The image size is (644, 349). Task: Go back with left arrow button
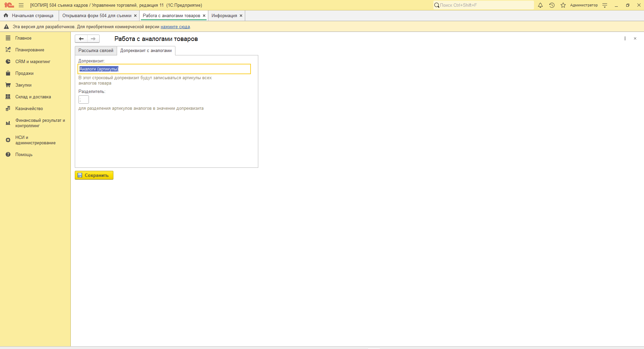[x=81, y=39]
